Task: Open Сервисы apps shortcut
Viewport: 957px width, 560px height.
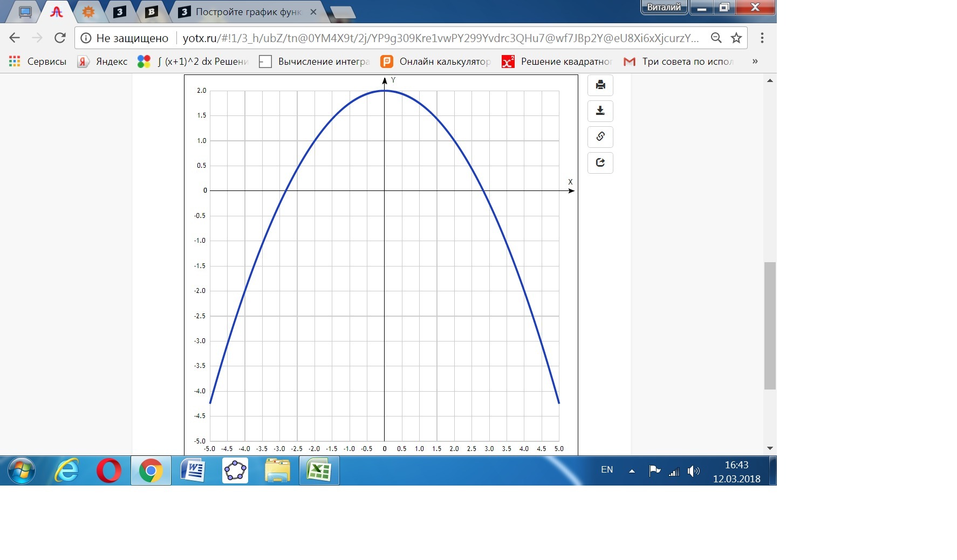Action: pos(38,62)
